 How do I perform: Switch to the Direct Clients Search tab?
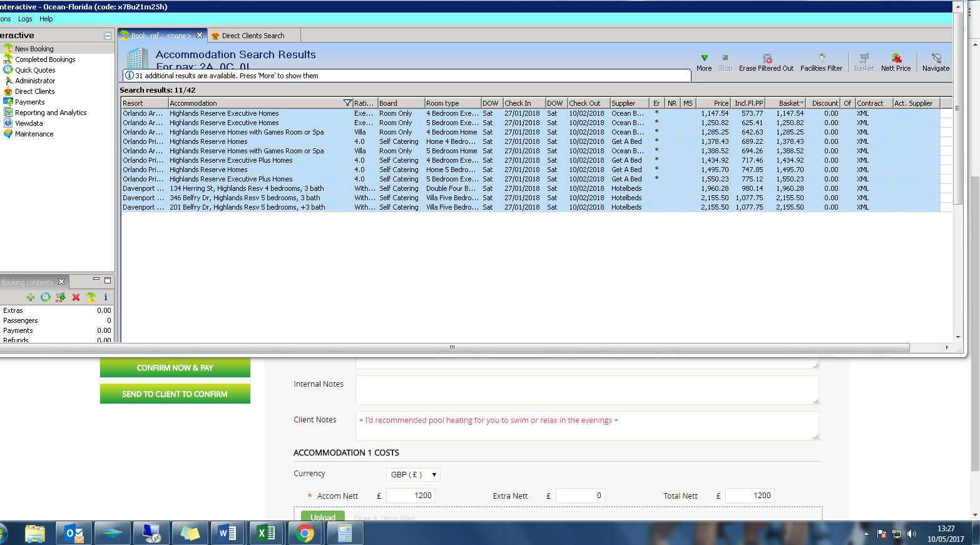253,36
